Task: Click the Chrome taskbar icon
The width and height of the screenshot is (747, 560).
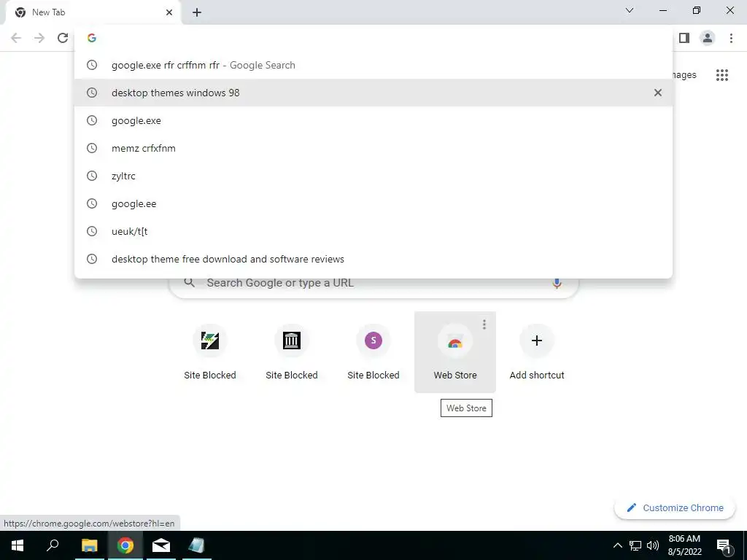Action: click(125, 545)
